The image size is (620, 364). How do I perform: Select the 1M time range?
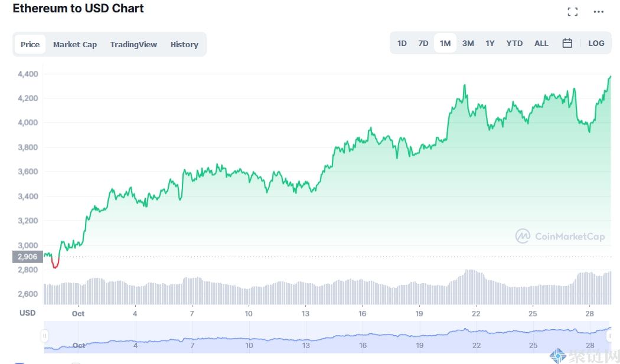[445, 43]
